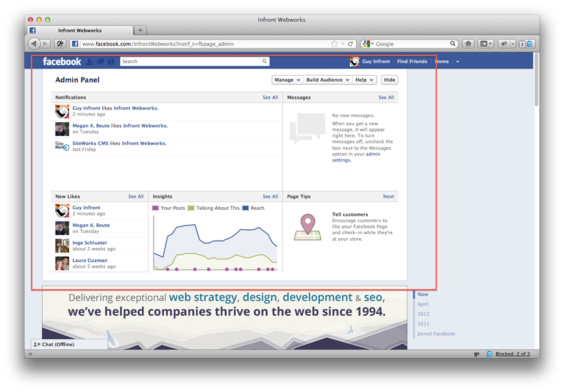
Task: See All notifications
Action: (x=270, y=97)
